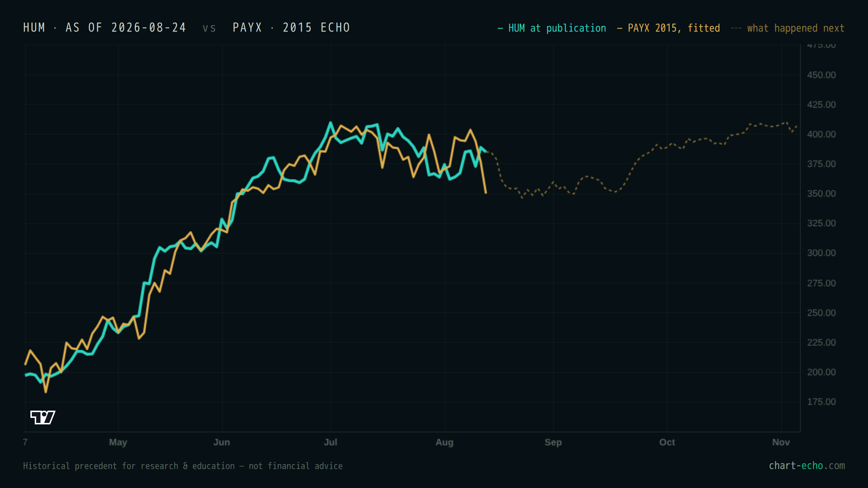
Task: Click the 350.00 price axis label
Action: pyautogui.click(x=821, y=193)
